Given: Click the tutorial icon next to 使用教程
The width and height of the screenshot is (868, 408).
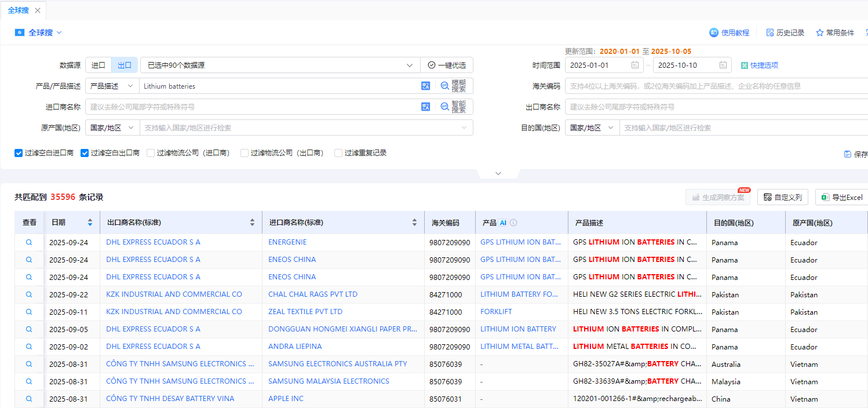Looking at the screenshot, I should tap(713, 32).
